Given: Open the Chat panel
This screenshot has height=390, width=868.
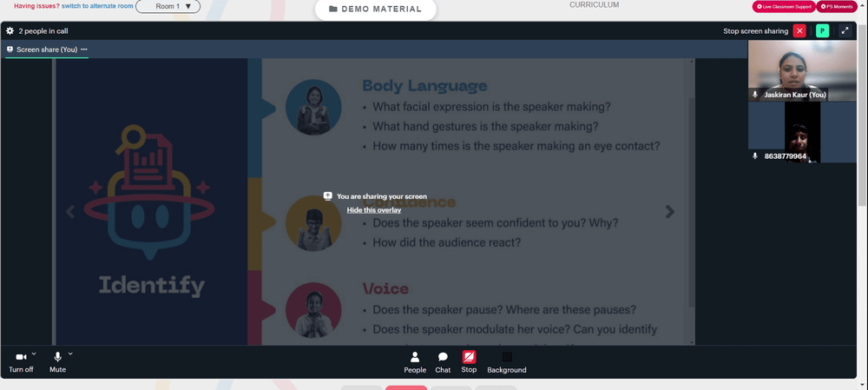Looking at the screenshot, I should click(x=443, y=363).
